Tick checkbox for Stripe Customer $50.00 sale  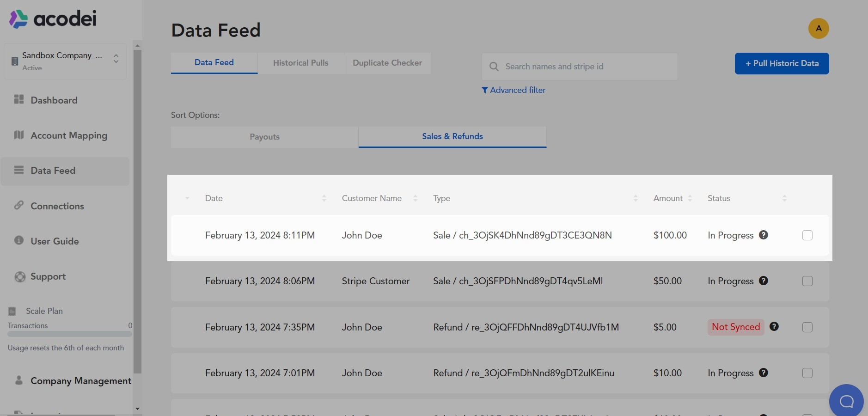pyautogui.click(x=807, y=281)
